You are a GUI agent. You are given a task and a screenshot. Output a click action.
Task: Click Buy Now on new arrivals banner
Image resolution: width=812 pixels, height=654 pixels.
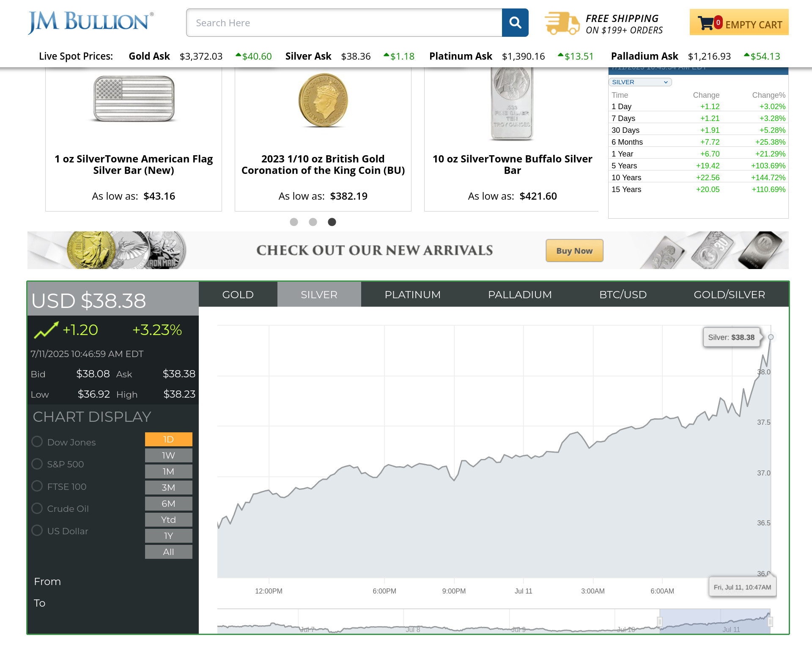[574, 250]
